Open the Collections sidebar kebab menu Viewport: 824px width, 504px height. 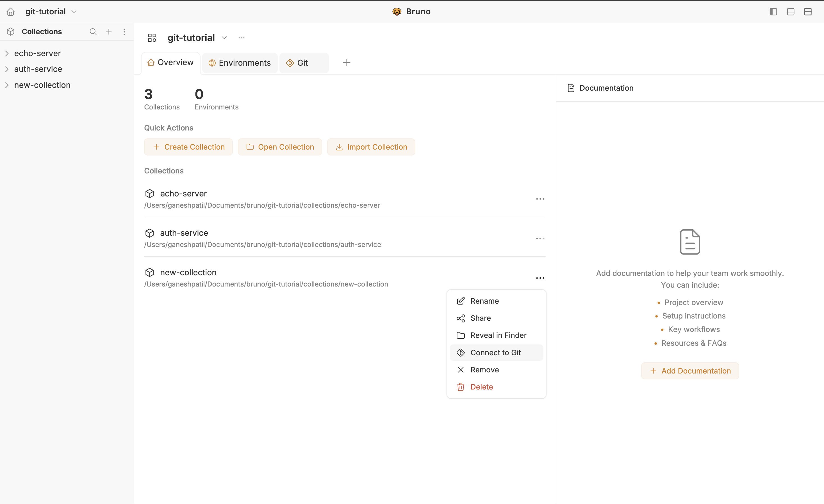pyautogui.click(x=124, y=32)
